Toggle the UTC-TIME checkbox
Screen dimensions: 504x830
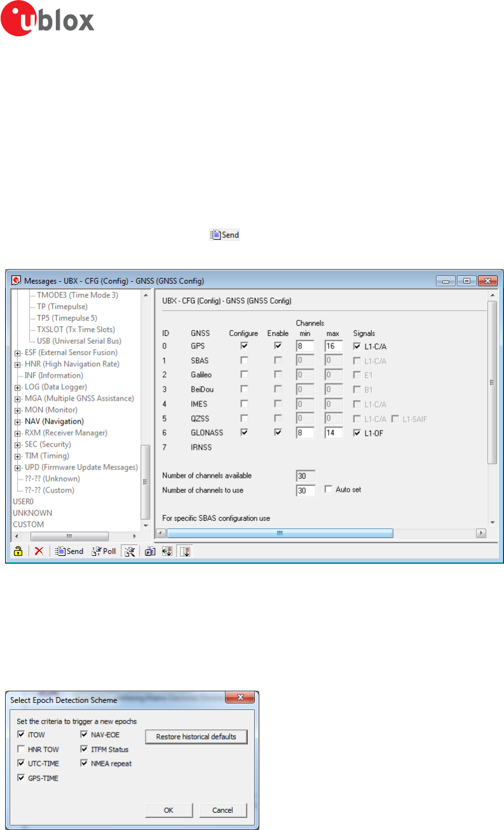click(22, 763)
